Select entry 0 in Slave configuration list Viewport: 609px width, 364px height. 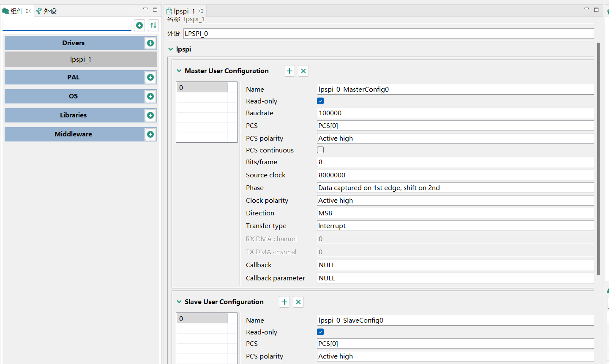pyautogui.click(x=202, y=318)
